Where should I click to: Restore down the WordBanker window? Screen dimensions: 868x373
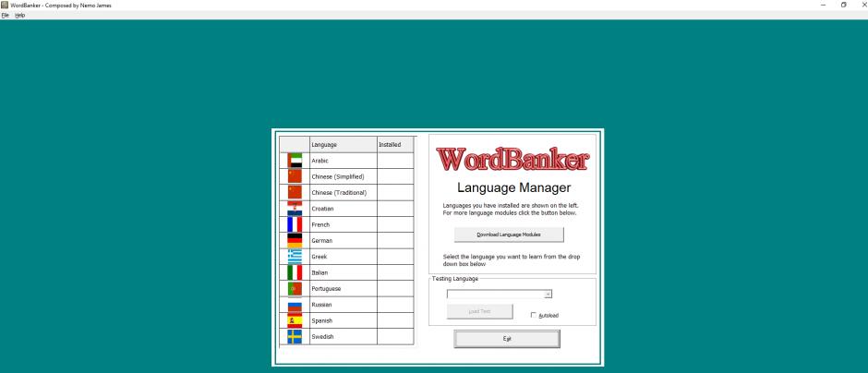(844, 5)
